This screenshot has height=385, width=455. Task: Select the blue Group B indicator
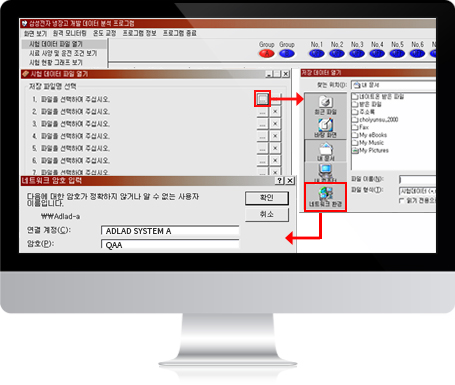[x=287, y=53]
